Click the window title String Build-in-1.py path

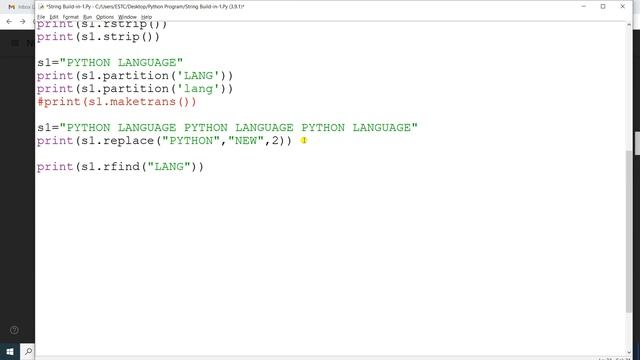coord(145,7)
